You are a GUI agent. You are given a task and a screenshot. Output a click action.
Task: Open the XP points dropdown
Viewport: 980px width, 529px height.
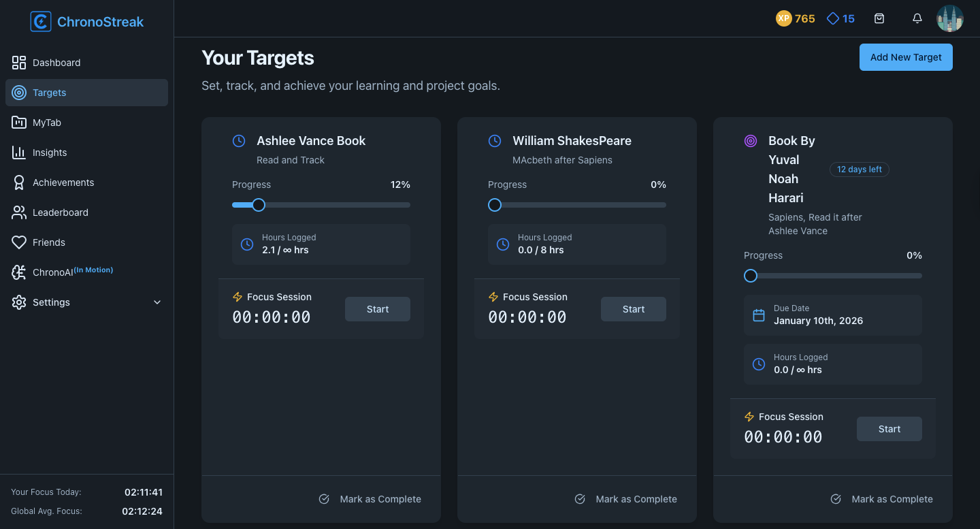tap(796, 18)
